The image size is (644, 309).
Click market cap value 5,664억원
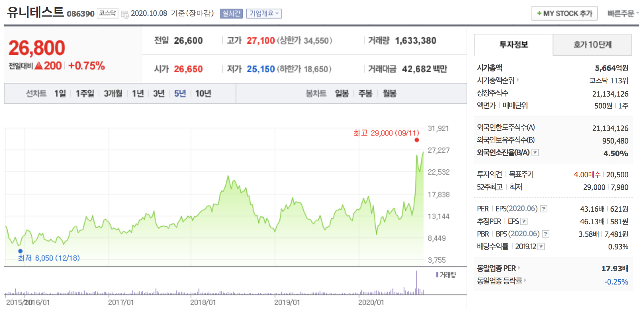[x=612, y=68]
